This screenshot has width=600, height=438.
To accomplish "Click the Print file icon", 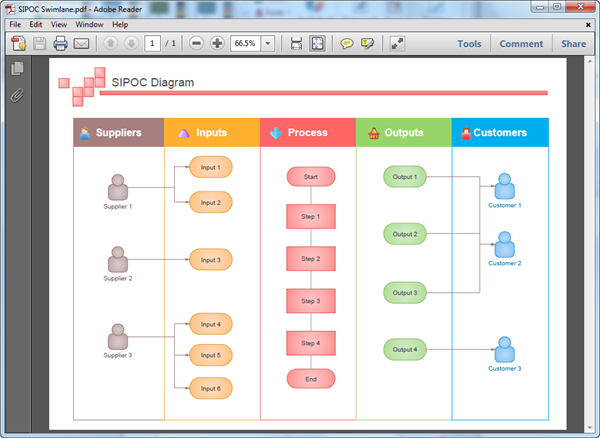I will click(x=60, y=44).
